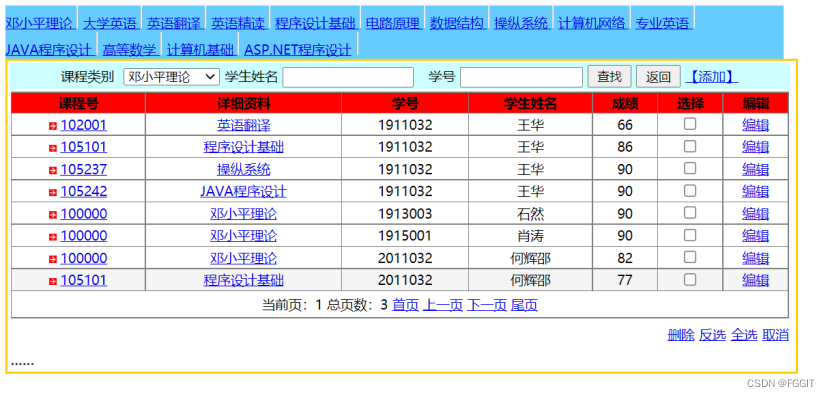Jump to 尾页 last page
The width and height of the screenshot is (830, 397).
(524, 305)
